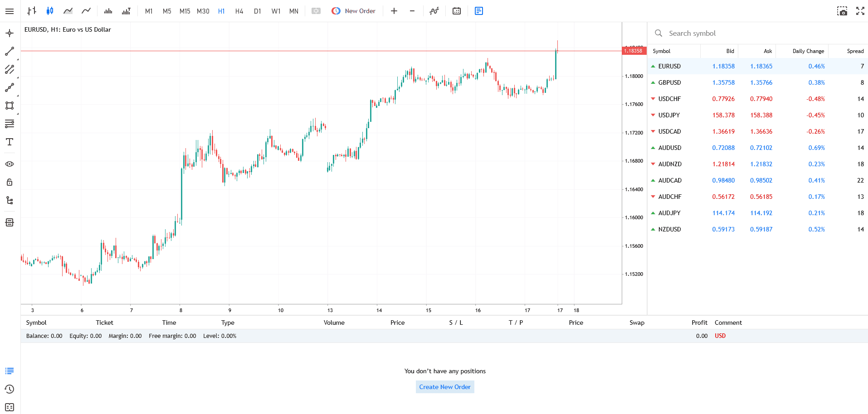Select the D1 timeframe
868x414 pixels.
click(x=257, y=11)
